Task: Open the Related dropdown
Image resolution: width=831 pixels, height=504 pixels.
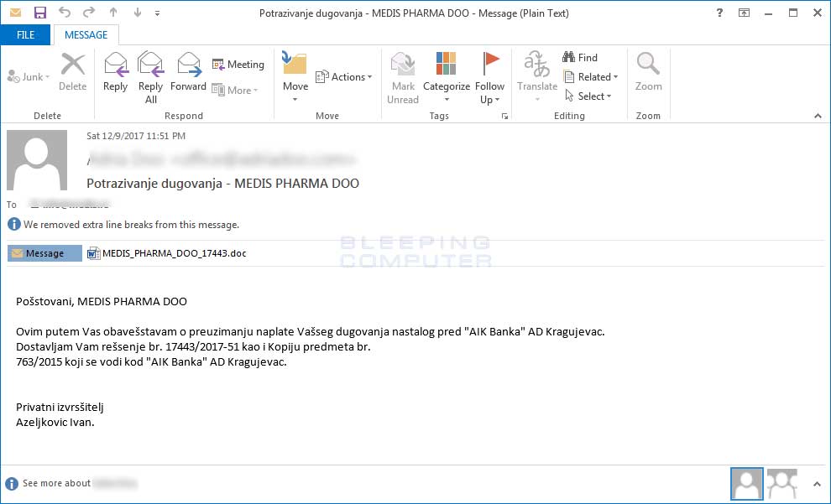Action: coord(590,77)
